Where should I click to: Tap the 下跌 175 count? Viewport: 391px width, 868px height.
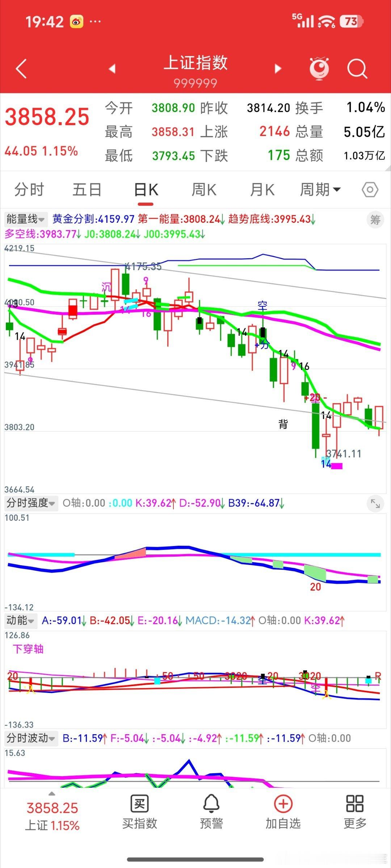click(x=279, y=156)
